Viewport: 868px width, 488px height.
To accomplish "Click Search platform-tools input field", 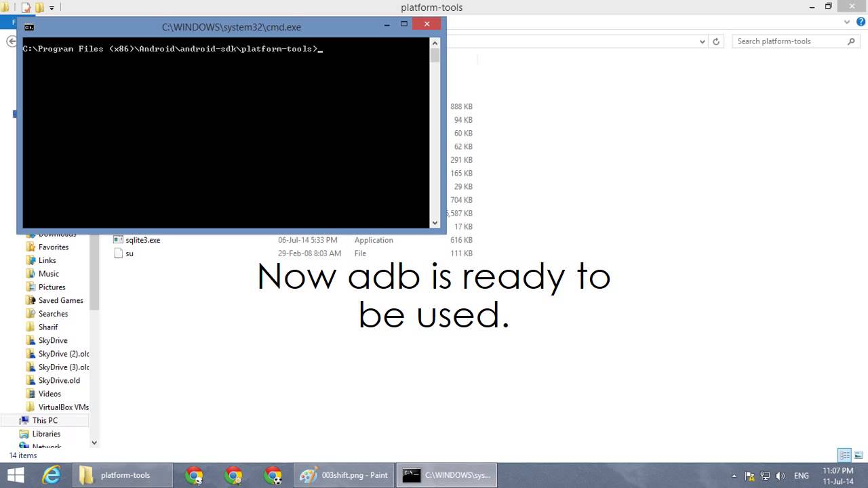I will click(x=790, y=41).
